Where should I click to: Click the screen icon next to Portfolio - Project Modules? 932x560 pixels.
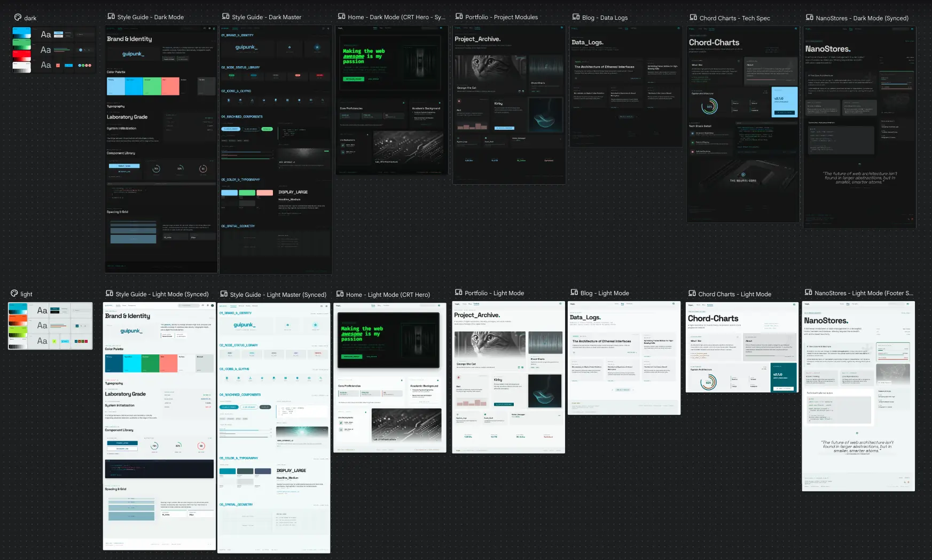coord(459,17)
